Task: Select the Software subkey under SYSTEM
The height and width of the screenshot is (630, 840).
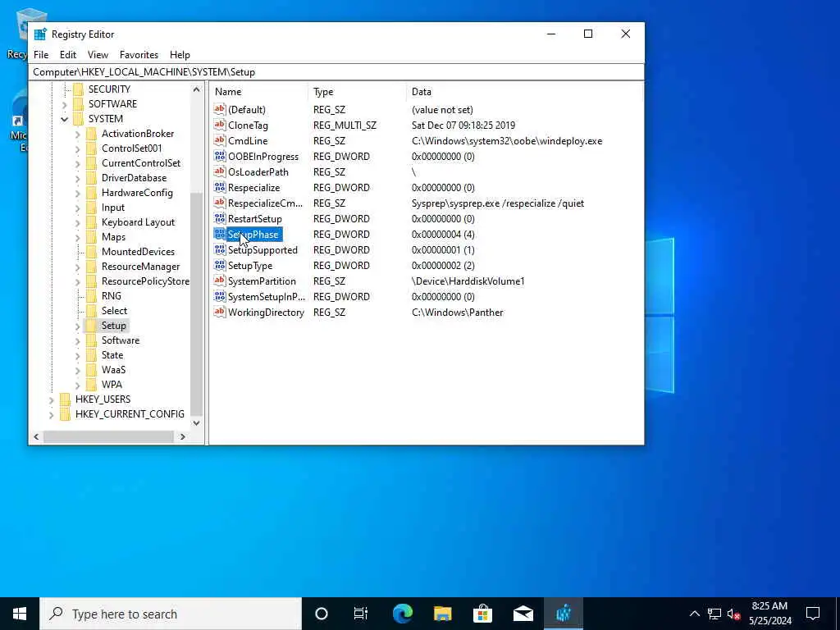Action: (x=121, y=340)
